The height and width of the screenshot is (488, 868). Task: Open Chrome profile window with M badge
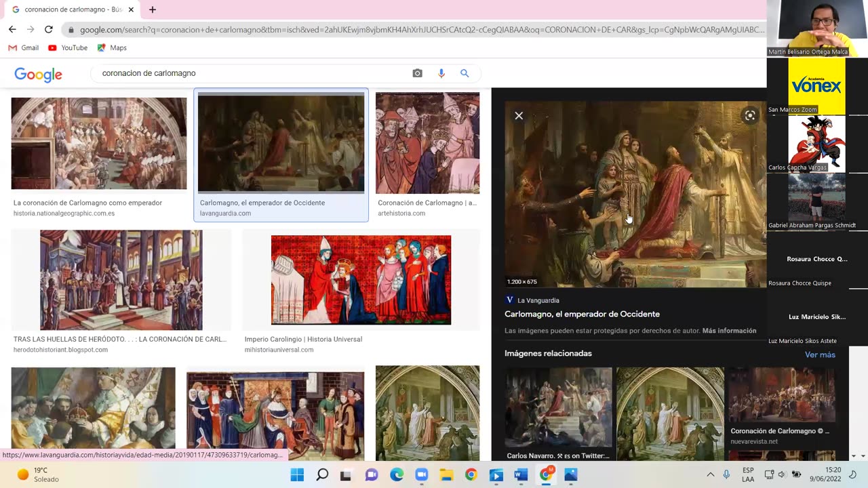pyautogui.click(x=546, y=474)
